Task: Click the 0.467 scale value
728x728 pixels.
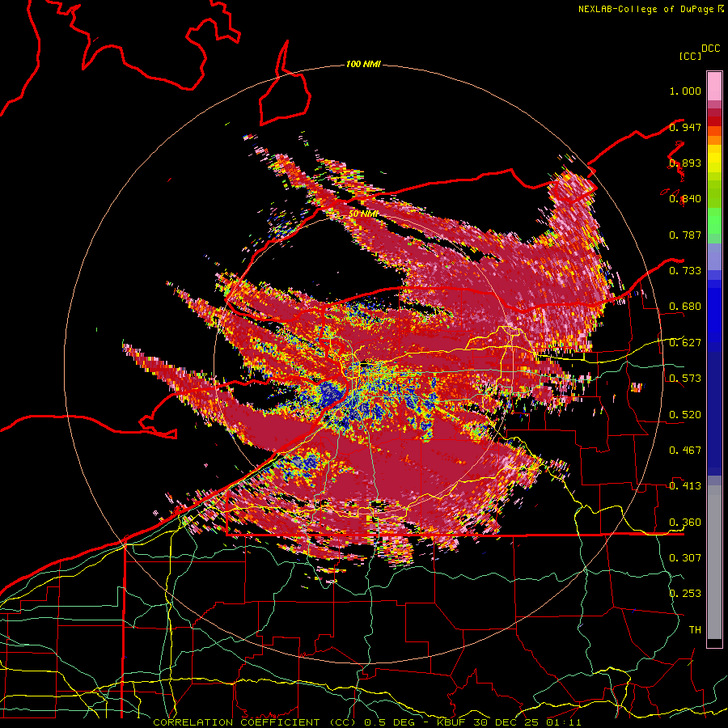Action: (x=685, y=450)
